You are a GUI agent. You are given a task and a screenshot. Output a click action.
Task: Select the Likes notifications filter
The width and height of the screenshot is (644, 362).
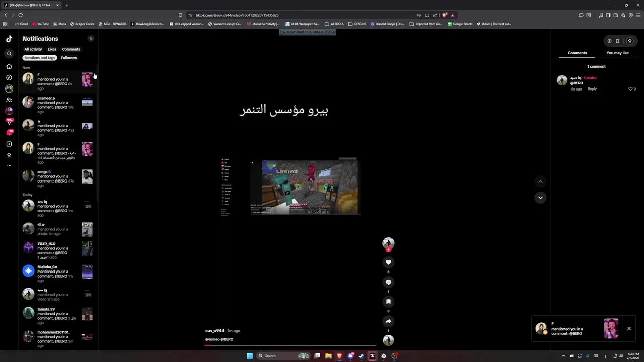coord(52,49)
